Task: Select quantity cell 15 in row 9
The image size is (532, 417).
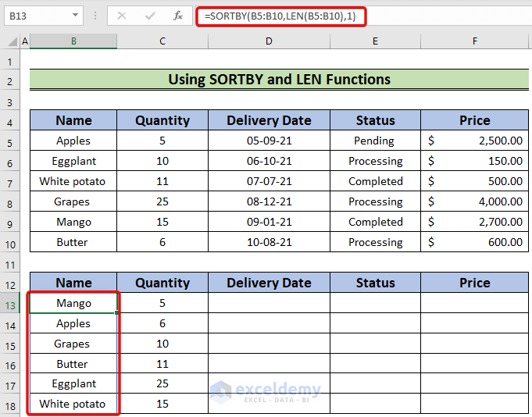Action: [162, 222]
